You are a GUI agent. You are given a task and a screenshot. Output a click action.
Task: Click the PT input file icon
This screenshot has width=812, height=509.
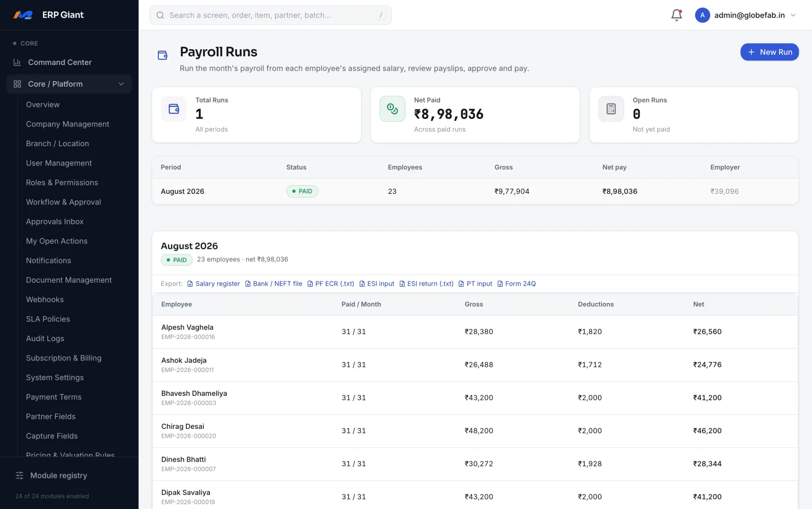click(x=461, y=284)
